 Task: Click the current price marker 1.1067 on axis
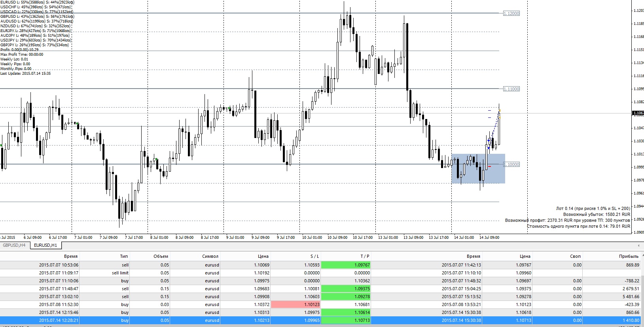click(x=638, y=113)
